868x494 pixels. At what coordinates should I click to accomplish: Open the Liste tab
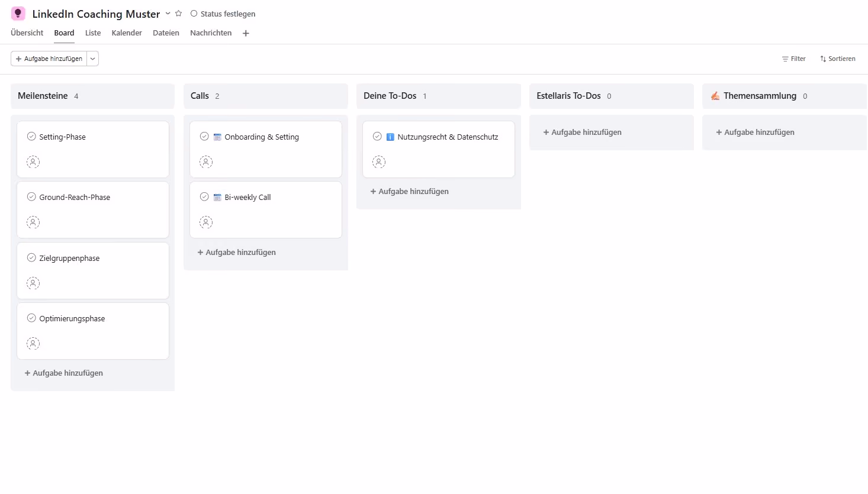(x=93, y=33)
